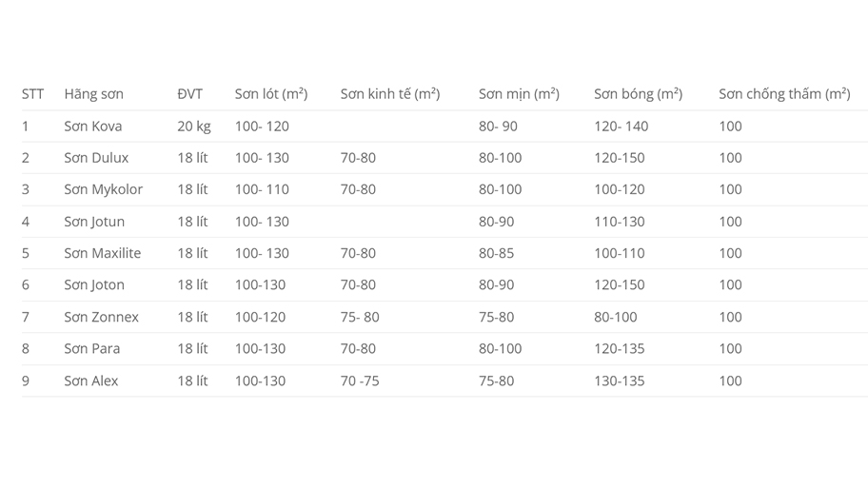Viewport: 868px width, 488px height.
Task: Click the STT column header
Action: pos(32,94)
